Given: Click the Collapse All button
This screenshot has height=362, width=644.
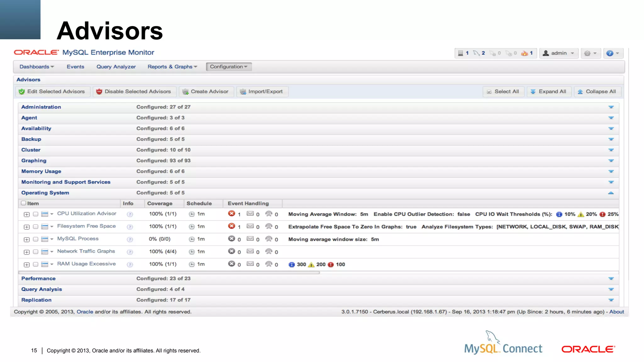Looking at the screenshot, I should [x=597, y=91].
